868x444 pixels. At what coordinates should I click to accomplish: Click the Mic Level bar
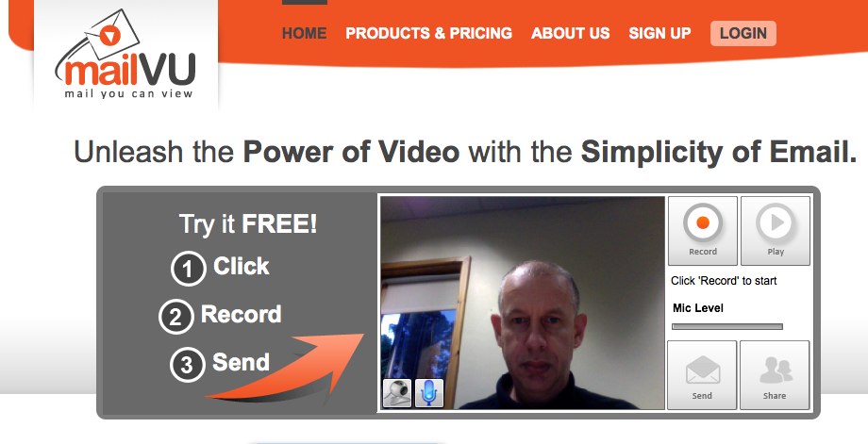pos(727,327)
